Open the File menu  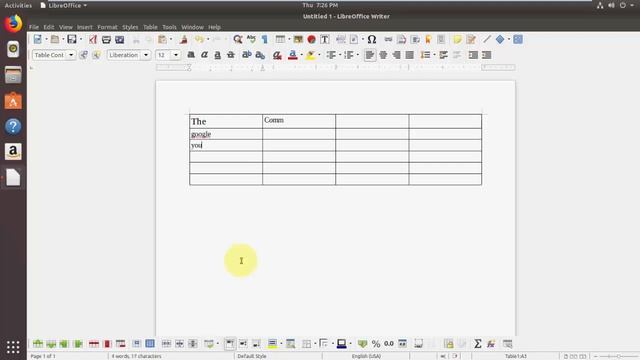click(34, 27)
